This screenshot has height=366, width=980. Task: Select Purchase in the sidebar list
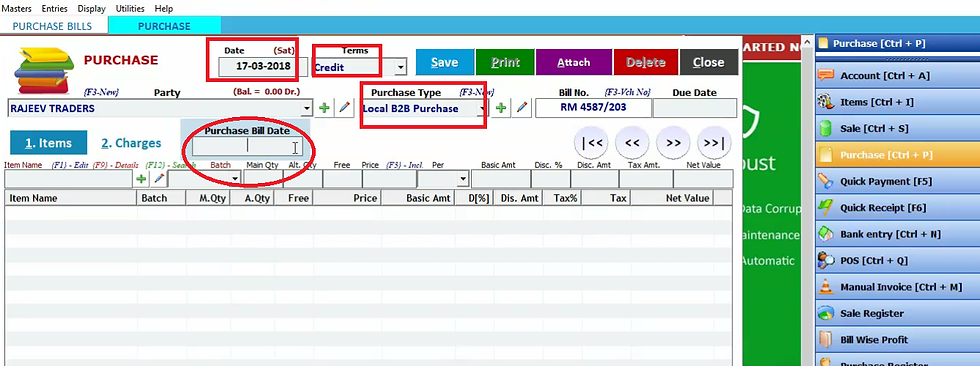click(x=898, y=155)
